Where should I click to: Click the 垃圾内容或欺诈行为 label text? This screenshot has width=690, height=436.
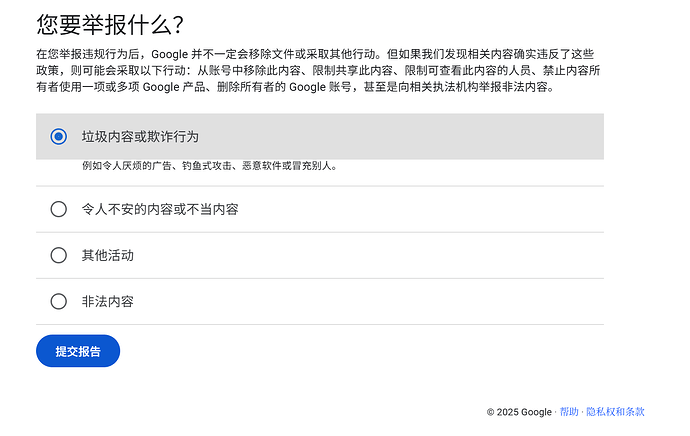pyautogui.click(x=140, y=136)
